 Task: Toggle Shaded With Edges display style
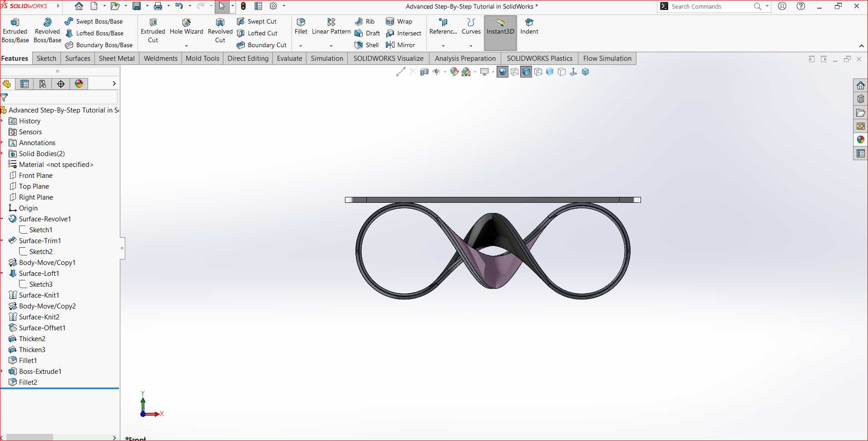526,72
